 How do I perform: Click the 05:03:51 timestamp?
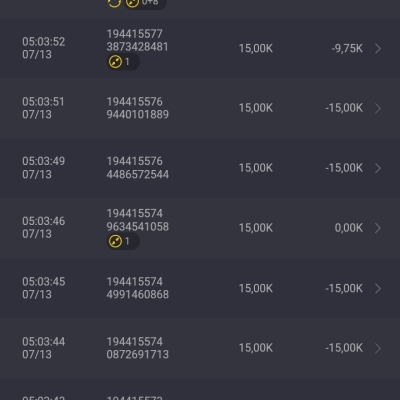click(x=43, y=108)
